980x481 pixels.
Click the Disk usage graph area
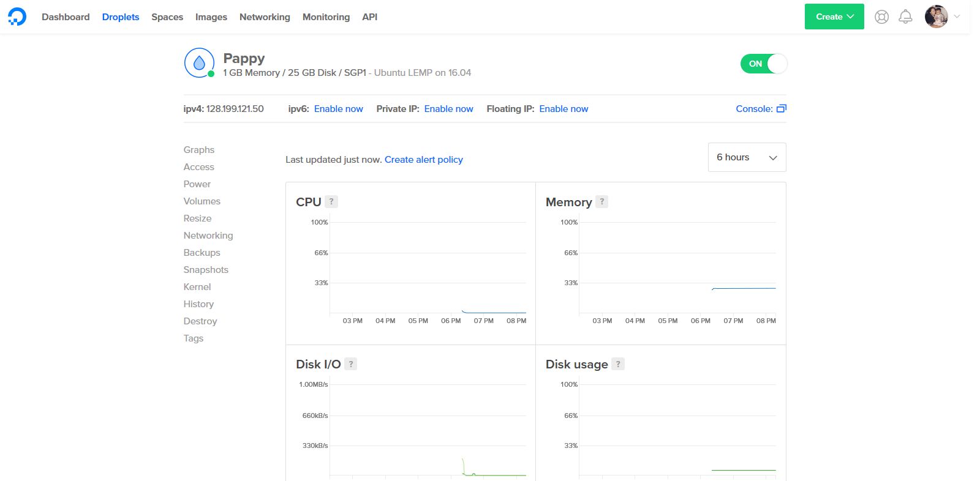pyautogui.click(x=678, y=430)
